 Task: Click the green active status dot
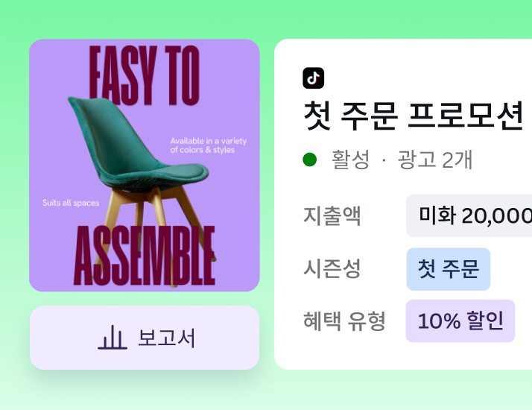coord(310,160)
